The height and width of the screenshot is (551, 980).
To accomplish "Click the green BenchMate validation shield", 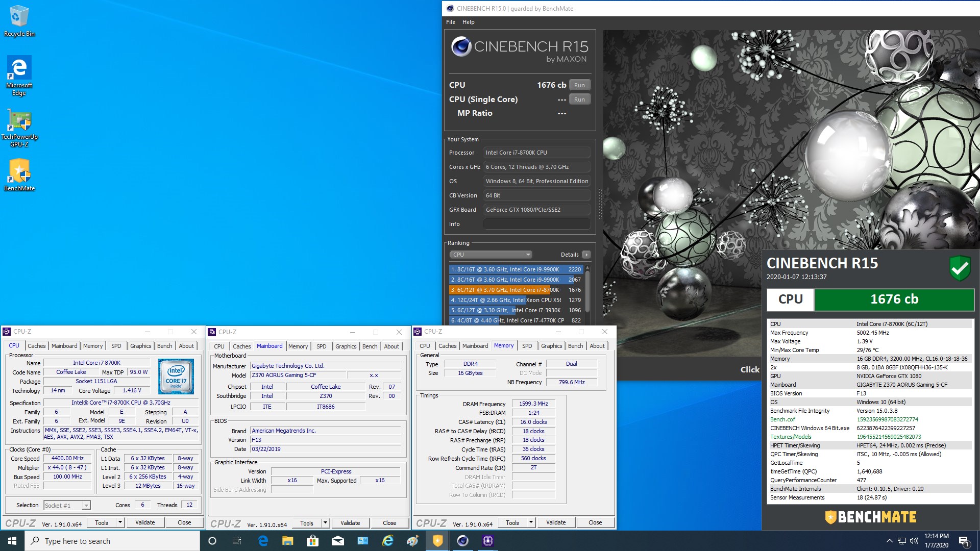I will click(960, 268).
